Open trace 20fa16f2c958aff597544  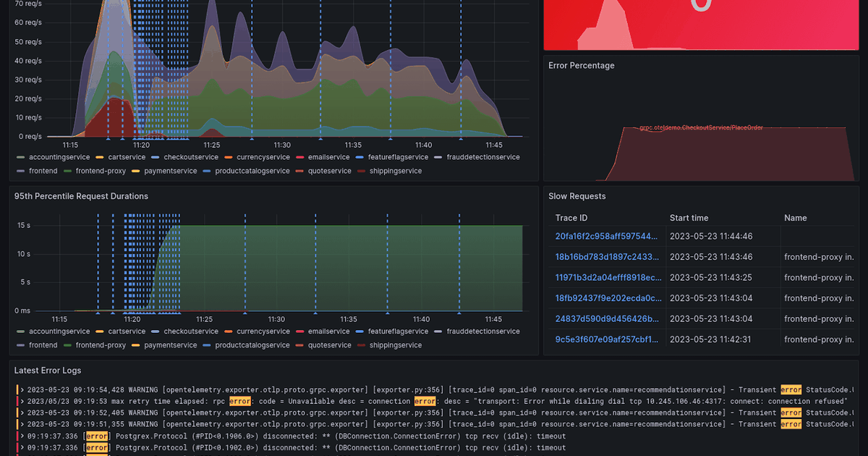point(607,236)
